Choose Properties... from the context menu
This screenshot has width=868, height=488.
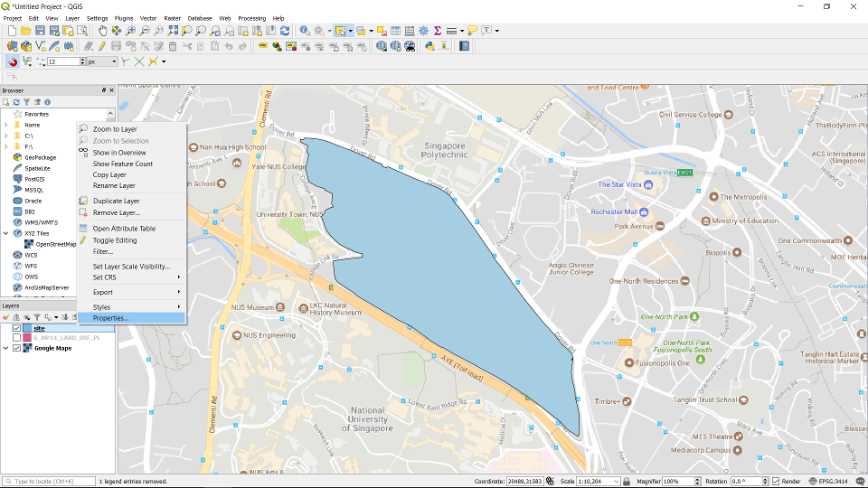pyautogui.click(x=110, y=318)
